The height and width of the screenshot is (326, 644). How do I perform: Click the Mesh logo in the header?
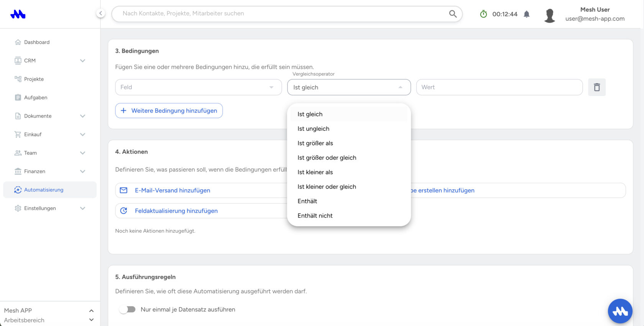click(18, 14)
